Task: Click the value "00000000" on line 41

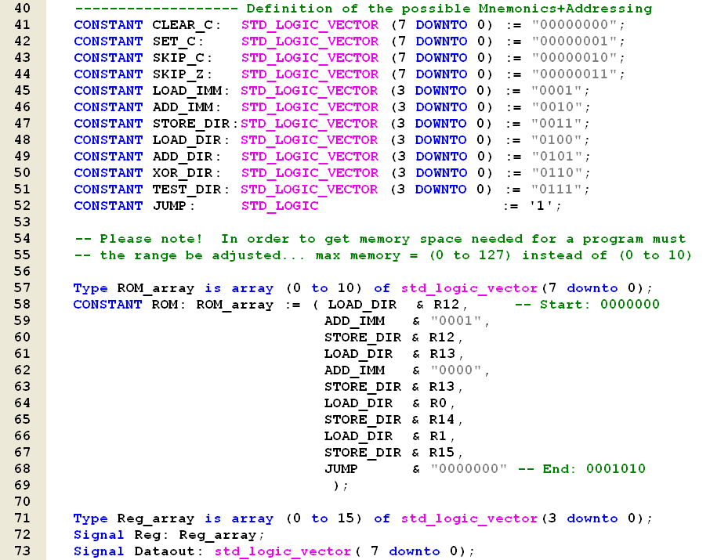Action: (574, 24)
